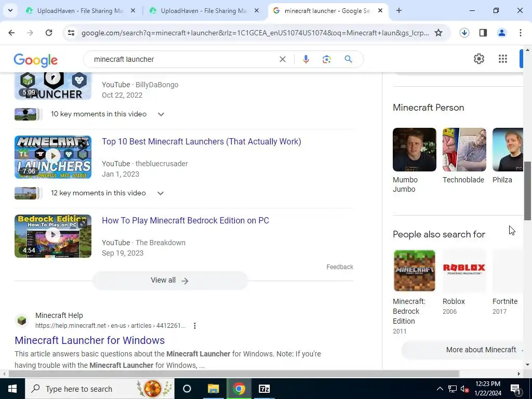Select Philza person card
The height and width of the screenshot is (399, 532).
point(508,156)
